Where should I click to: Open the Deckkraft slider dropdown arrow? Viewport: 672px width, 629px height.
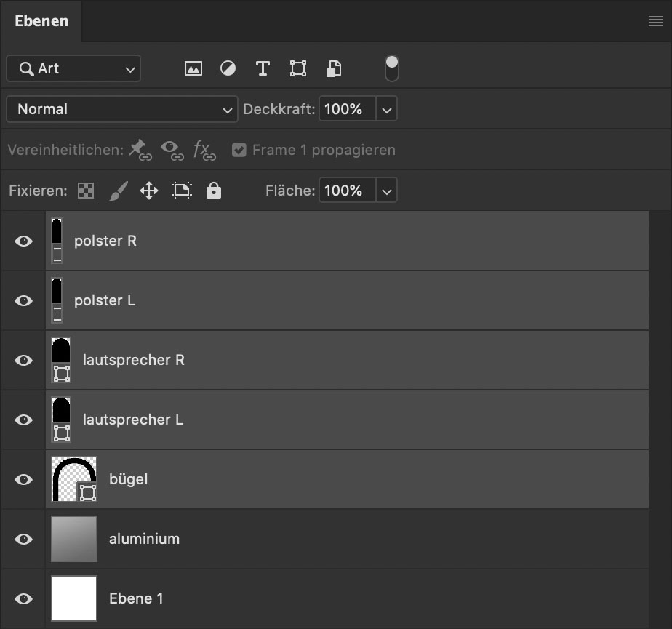(x=387, y=109)
